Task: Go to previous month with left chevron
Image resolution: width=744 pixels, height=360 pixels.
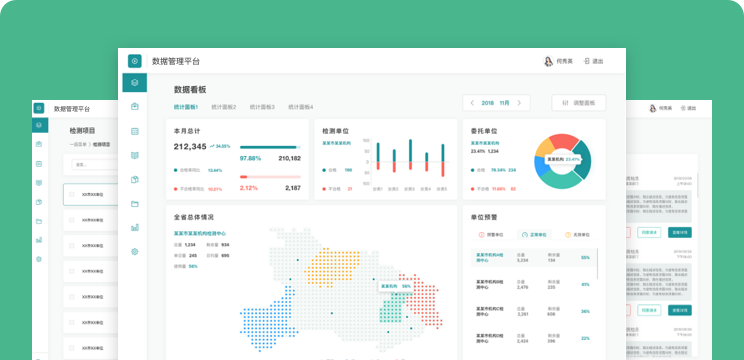Action: coord(472,103)
